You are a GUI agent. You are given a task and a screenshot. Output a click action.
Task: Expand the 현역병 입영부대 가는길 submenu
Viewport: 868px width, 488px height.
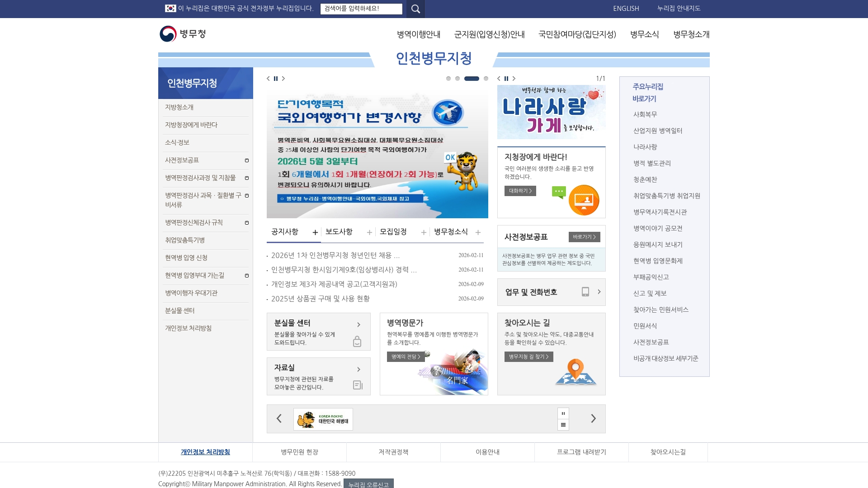pyautogui.click(x=246, y=275)
